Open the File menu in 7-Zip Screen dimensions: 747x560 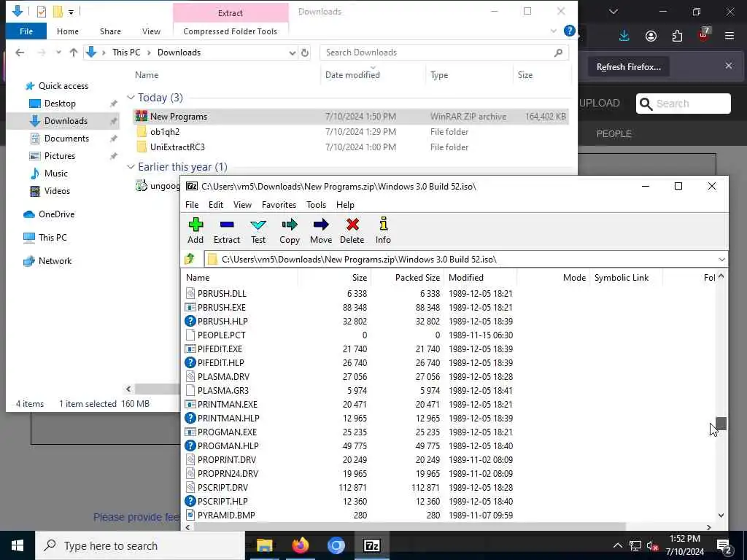tap(192, 205)
